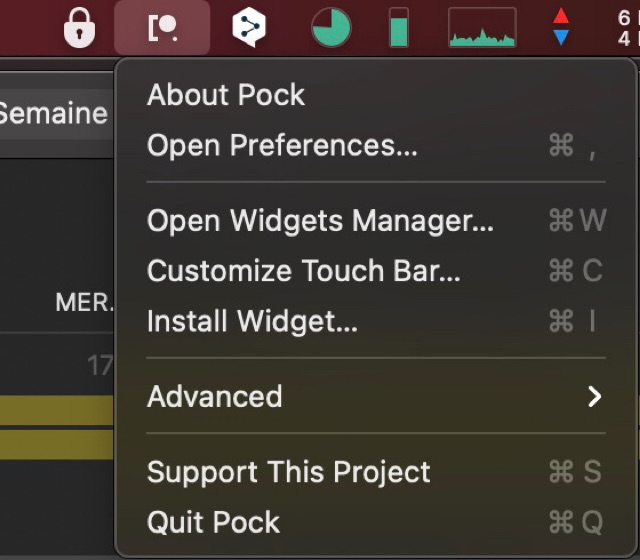Click the lock icon in the menu bar
The image size is (640, 560).
[x=79, y=28]
